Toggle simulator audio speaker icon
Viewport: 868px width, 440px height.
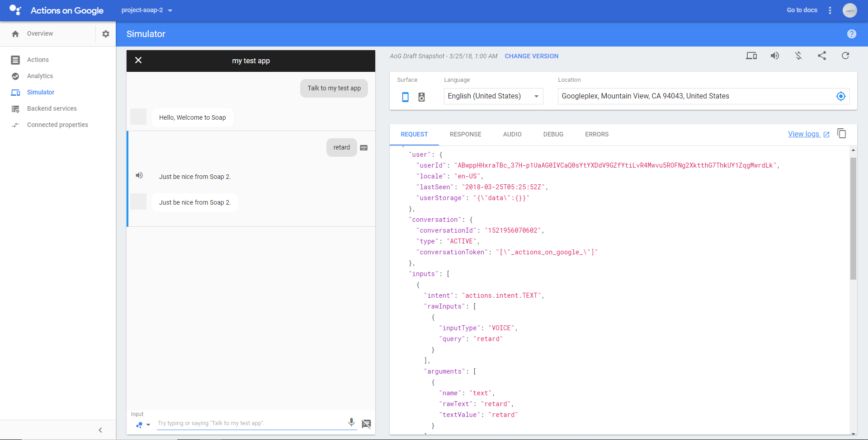coord(775,56)
